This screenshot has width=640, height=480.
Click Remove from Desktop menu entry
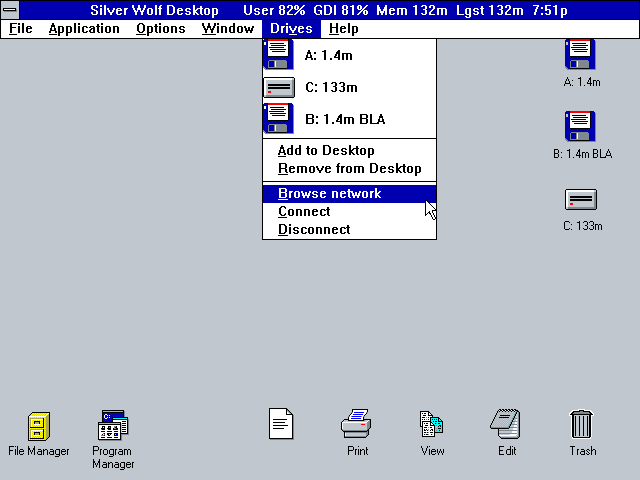point(349,169)
